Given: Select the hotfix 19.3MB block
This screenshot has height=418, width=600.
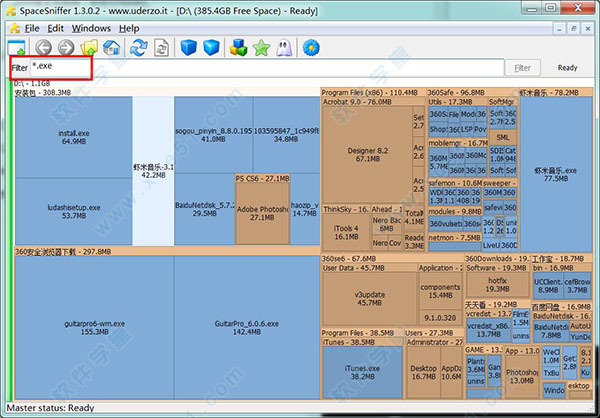Looking at the screenshot, I should (497, 285).
